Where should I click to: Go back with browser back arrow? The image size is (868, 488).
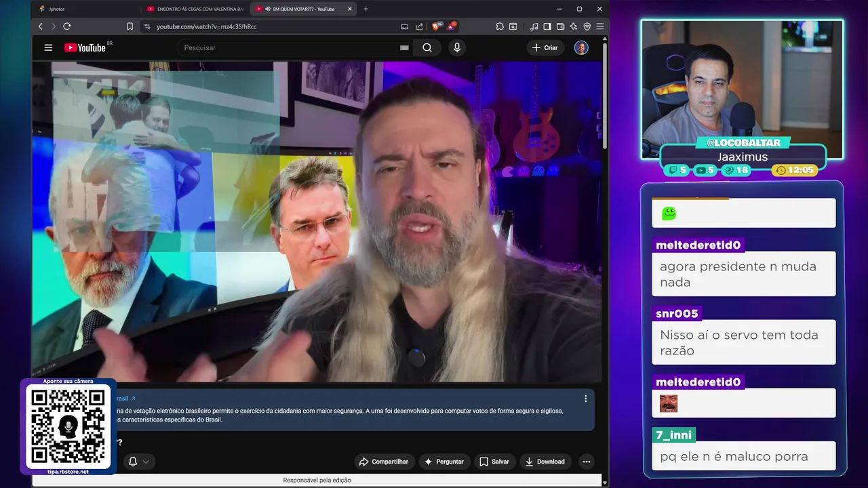pos(41,26)
